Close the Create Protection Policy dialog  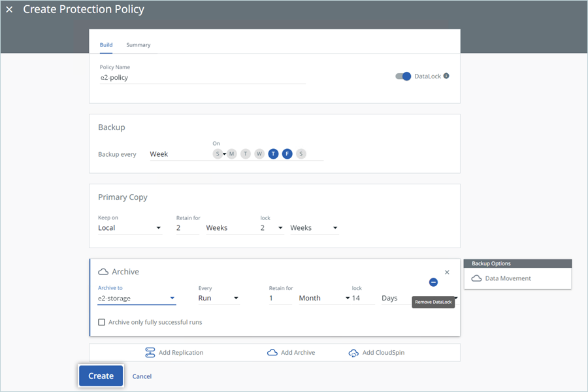[9, 9]
